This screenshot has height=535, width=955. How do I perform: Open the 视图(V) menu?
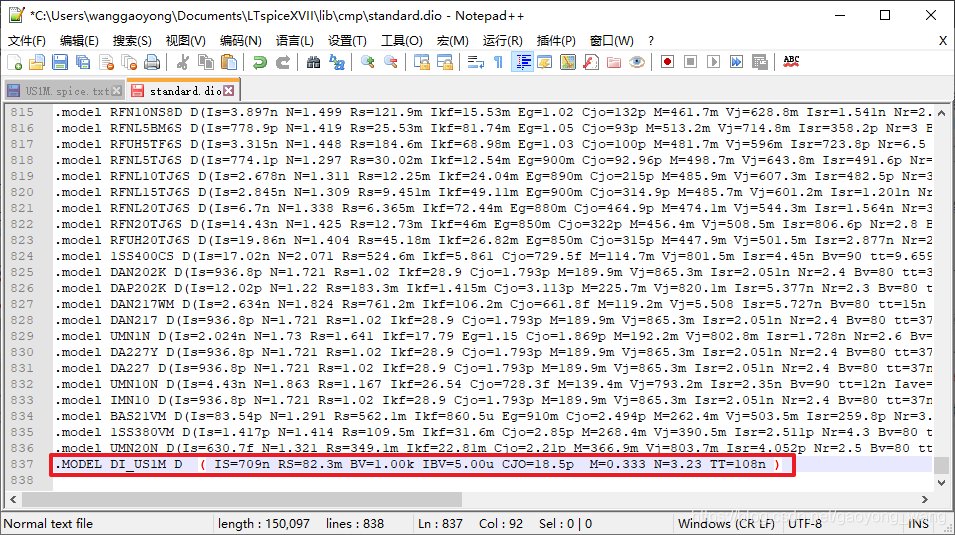[x=186, y=41]
